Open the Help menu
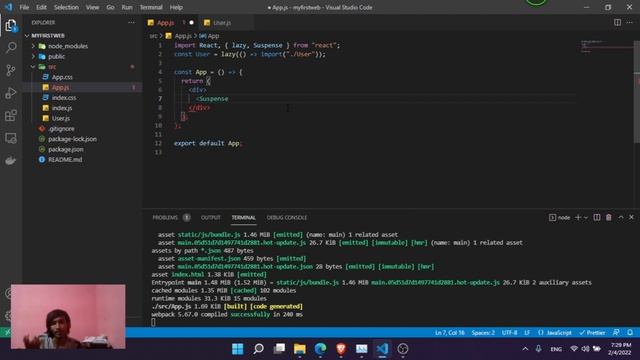Image resolution: width=640 pixels, height=360 pixels. pos(176,7)
